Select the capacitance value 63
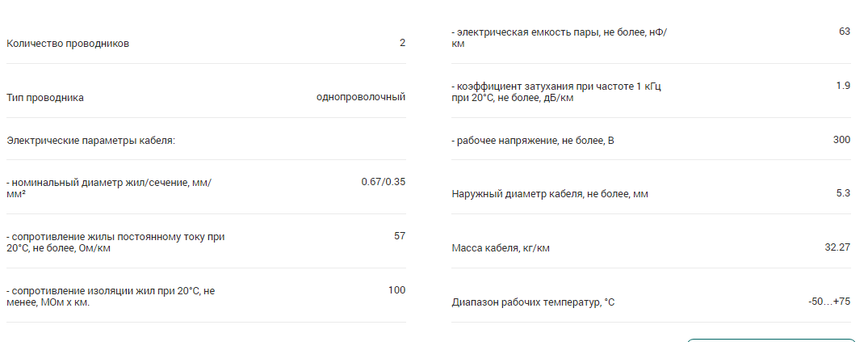The height and width of the screenshot is (342, 868). pos(845,32)
